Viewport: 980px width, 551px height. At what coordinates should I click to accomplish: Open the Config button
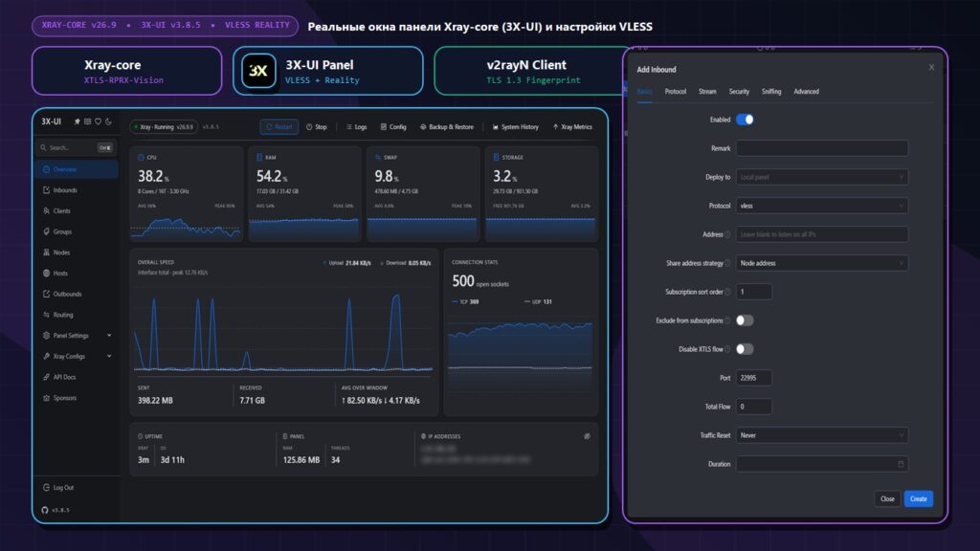pos(393,127)
